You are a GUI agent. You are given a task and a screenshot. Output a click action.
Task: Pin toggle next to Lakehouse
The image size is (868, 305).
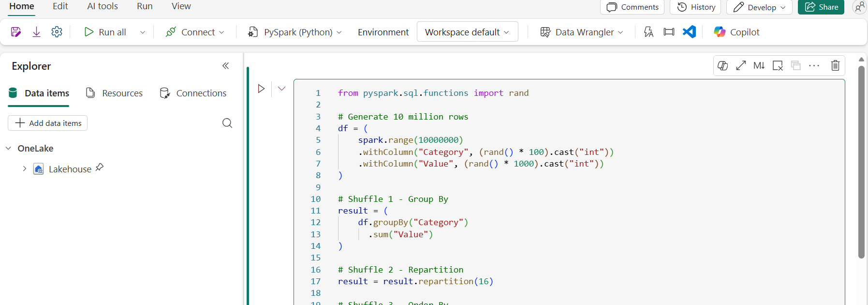pos(100,168)
